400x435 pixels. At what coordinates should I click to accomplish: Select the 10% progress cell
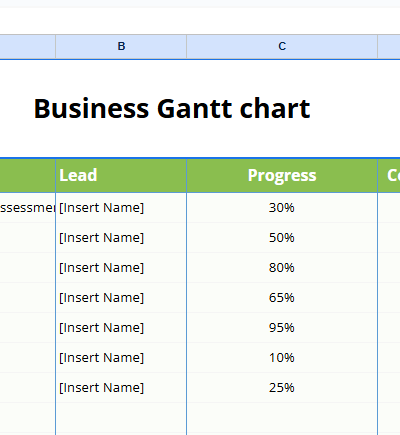point(282,358)
